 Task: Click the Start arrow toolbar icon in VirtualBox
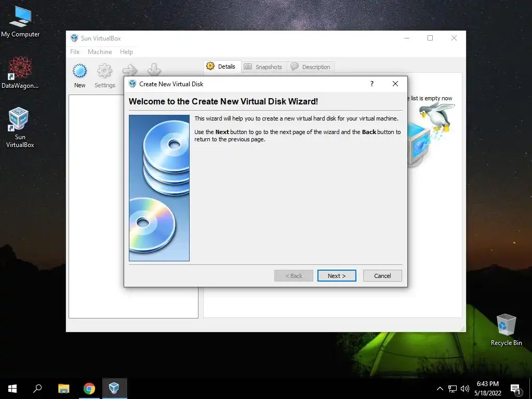click(129, 70)
